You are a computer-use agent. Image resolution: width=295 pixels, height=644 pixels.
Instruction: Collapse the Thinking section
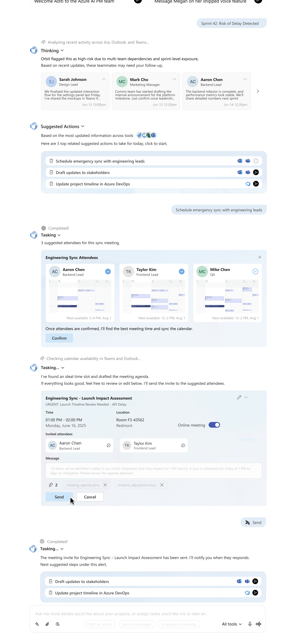pyautogui.click(x=62, y=50)
